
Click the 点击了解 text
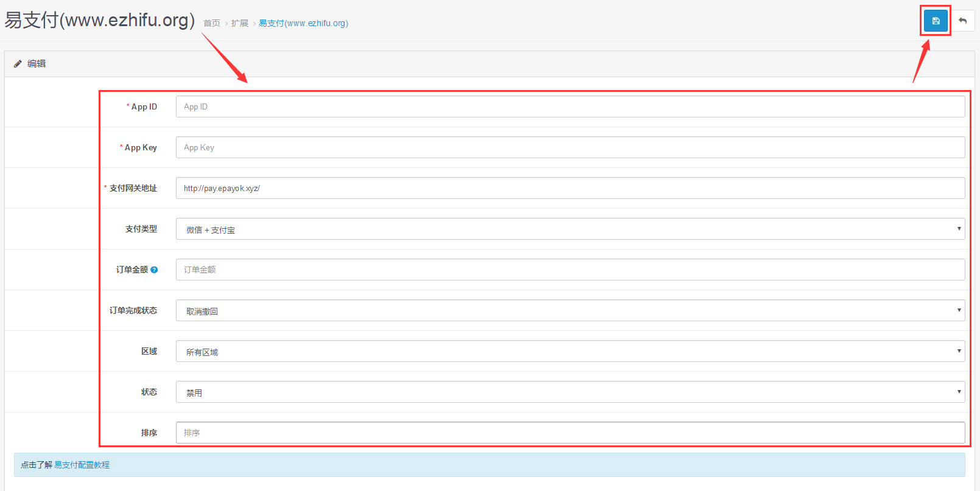37,465
